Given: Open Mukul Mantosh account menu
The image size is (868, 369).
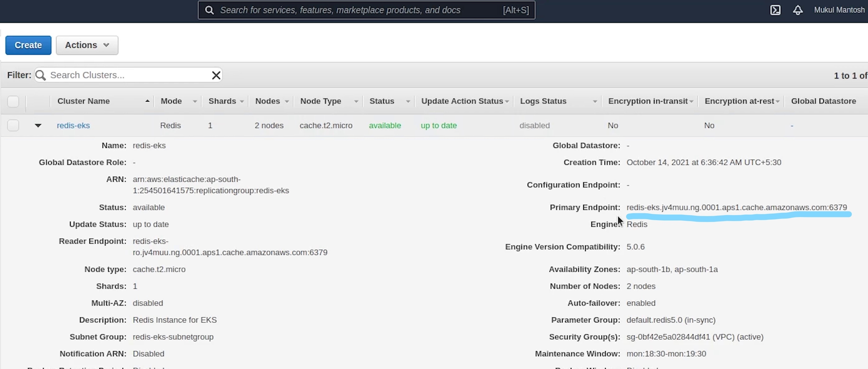Looking at the screenshot, I should coord(839,10).
